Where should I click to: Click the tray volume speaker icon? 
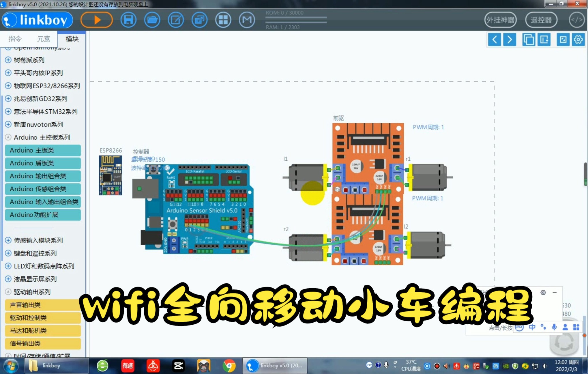pos(545,366)
